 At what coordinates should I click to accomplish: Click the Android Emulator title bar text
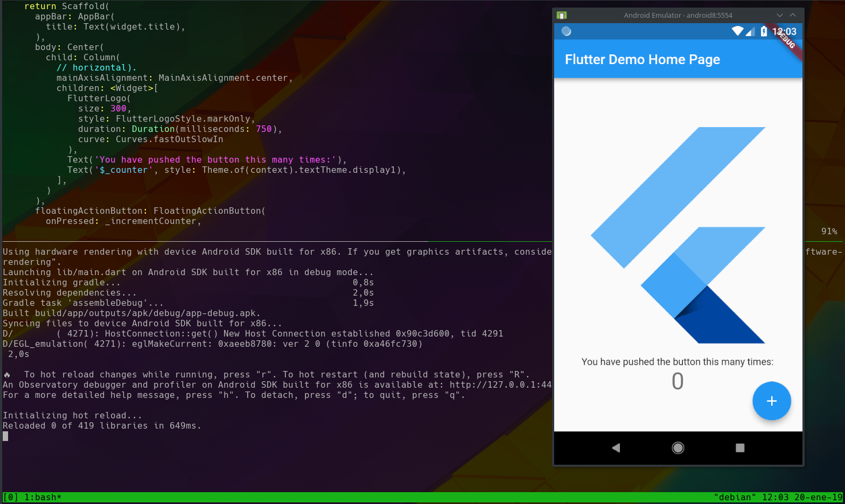678,15
